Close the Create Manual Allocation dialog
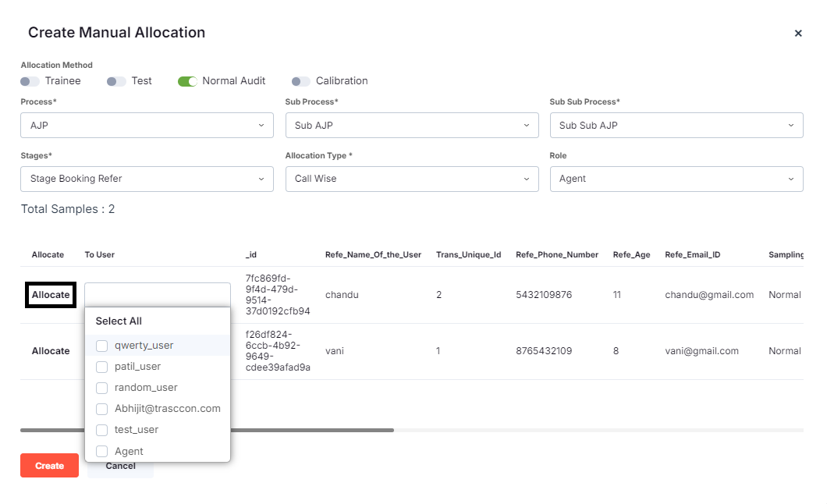The width and height of the screenshot is (827, 504). [x=798, y=33]
